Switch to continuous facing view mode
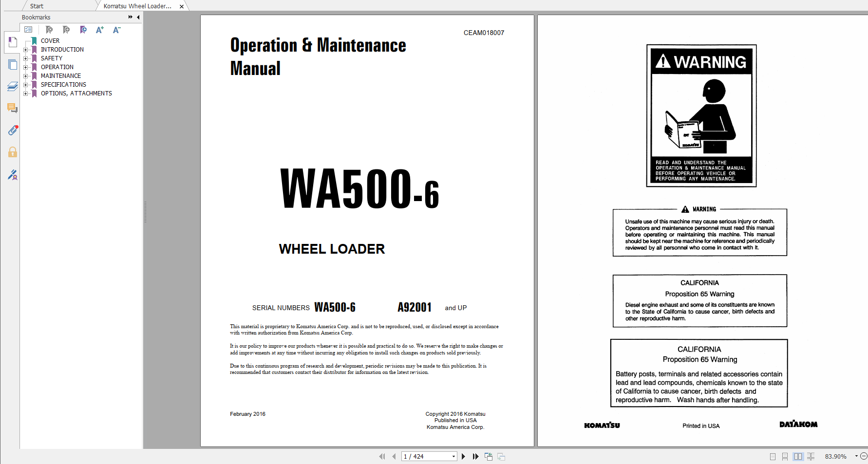The height and width of the screenshot is (464, 868). click(811, 457)
